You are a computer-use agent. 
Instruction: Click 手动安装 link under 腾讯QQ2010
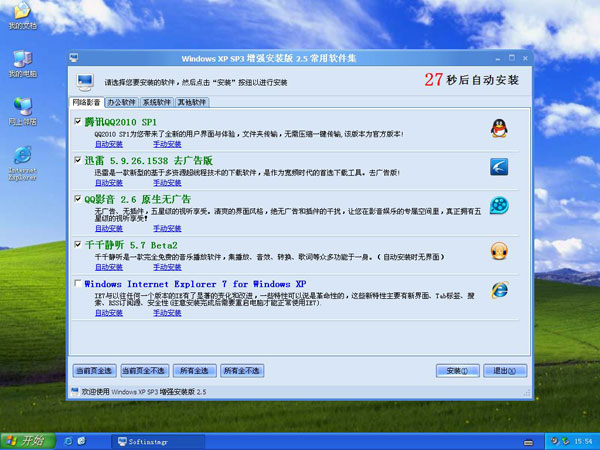click(x=167, y=144)
